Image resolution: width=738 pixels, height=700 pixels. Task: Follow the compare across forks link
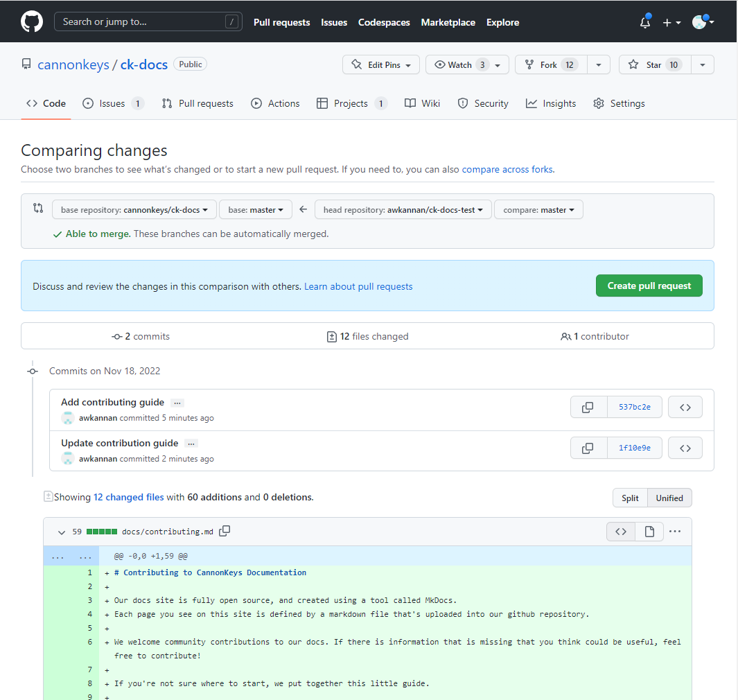tap(507, 169)
